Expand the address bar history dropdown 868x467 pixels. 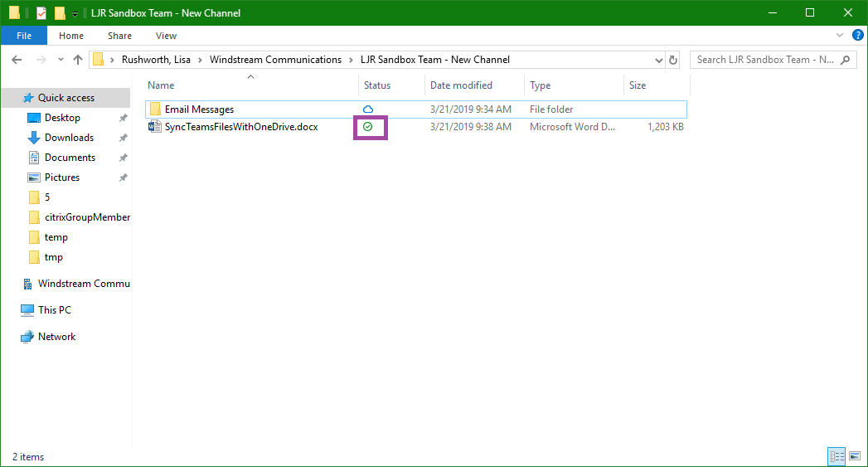tap(659, 60)
